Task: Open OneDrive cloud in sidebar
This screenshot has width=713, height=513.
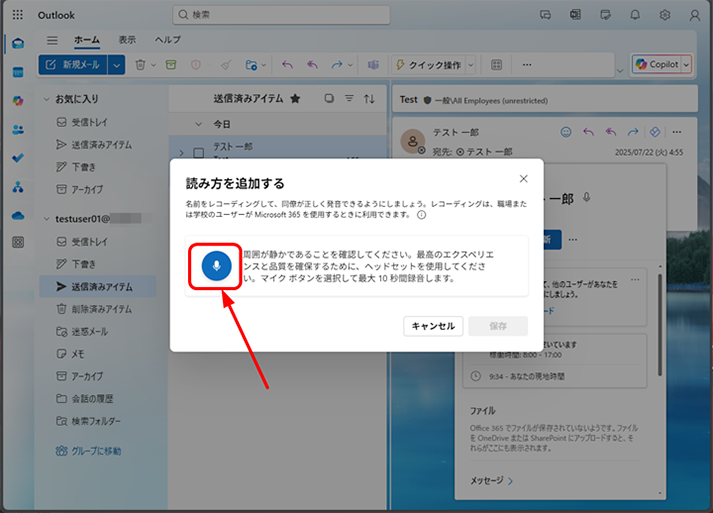Action: pos(18,216)
